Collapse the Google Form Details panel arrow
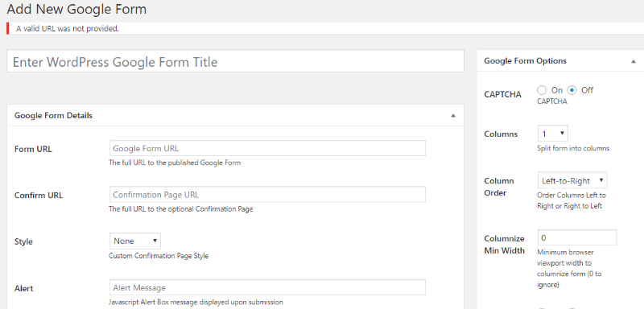Image resolution: width=644 pixels, height=309 pixels. coord(453,116)
